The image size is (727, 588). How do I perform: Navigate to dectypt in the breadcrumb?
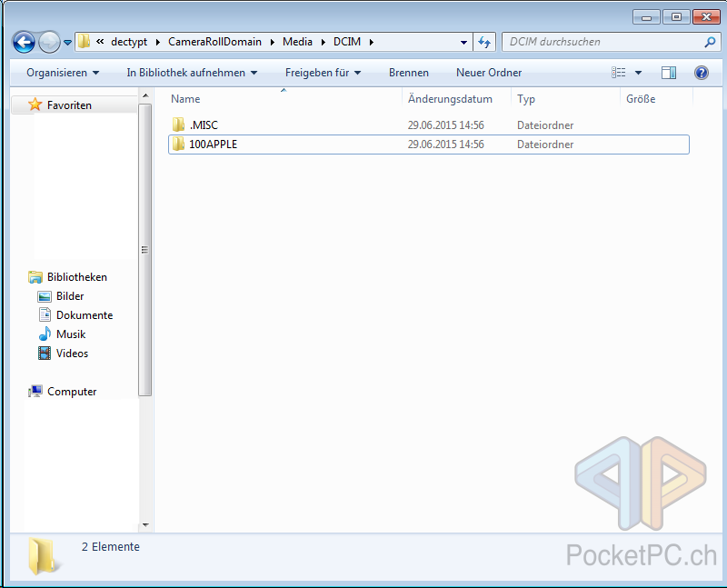pos(129,42)
